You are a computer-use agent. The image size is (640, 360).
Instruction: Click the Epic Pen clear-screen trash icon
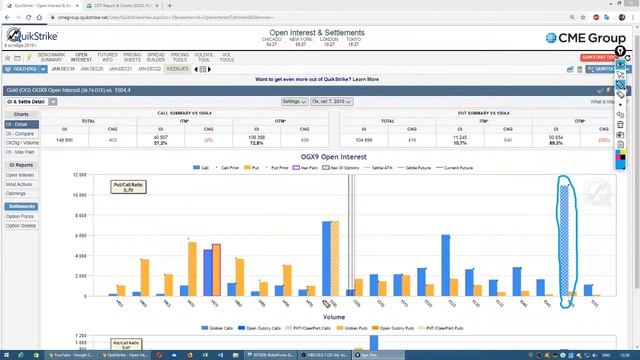coord(620,124)
